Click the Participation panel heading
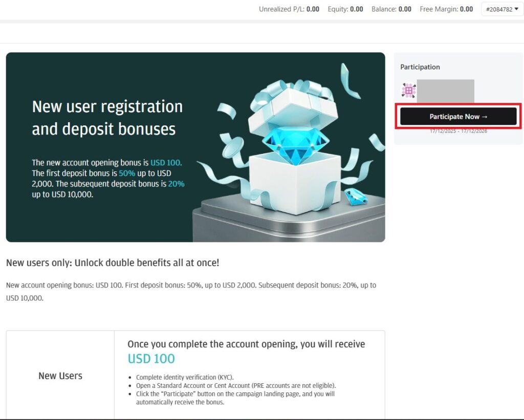 (420, 67)
